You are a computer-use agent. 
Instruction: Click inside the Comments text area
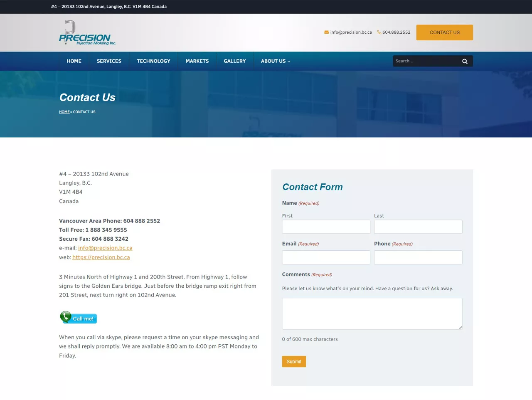coord(372,314)
